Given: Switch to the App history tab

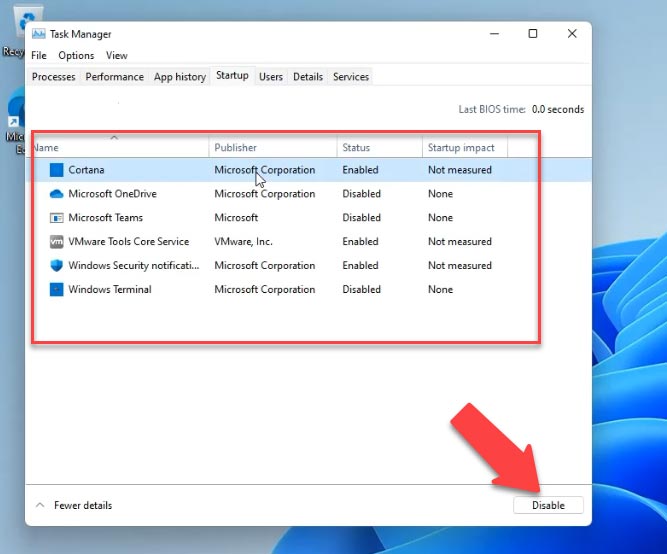Looking at the screenshot, I should [180, 77].
